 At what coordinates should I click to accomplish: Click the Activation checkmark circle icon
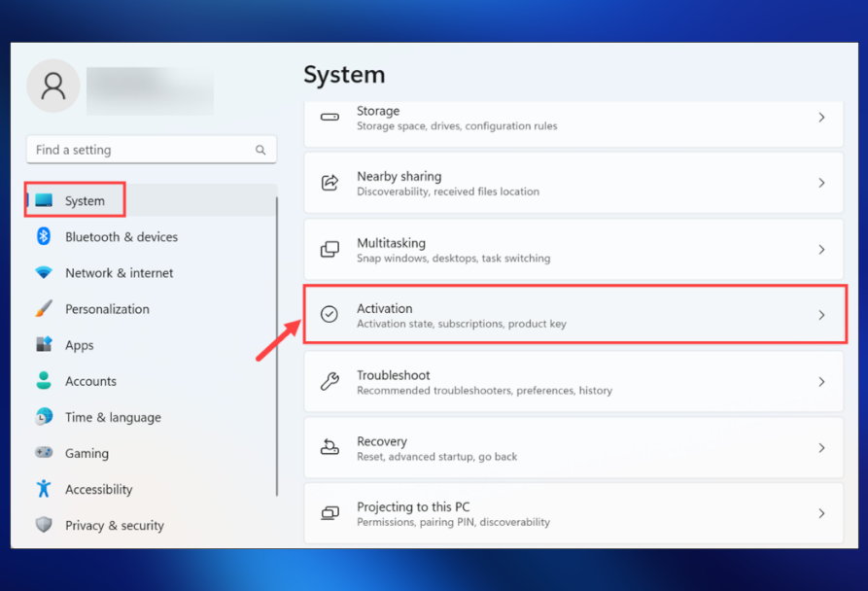tap(330, 315)
